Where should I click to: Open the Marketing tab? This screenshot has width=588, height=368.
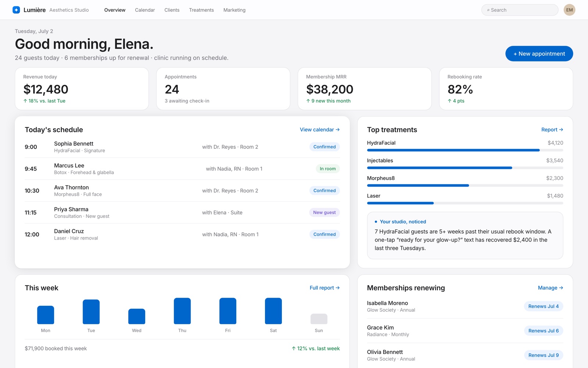click(234, 10)
